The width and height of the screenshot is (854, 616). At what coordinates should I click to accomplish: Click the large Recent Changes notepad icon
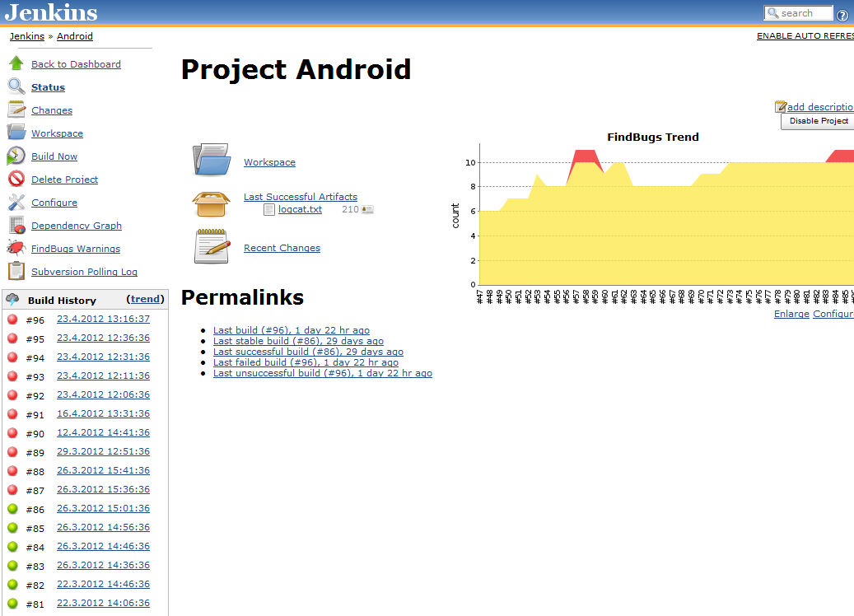(212, 246)
